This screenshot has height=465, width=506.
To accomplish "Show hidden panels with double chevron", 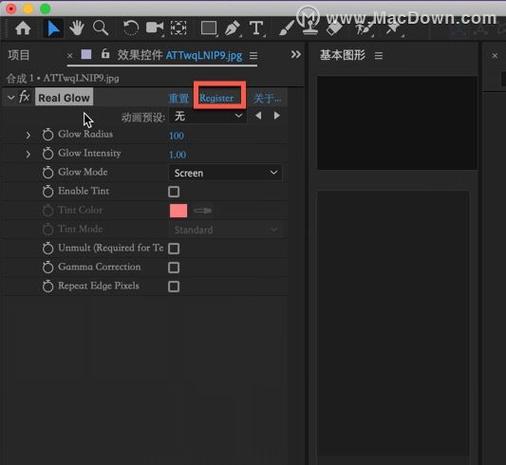I will (x=296, y=54).
